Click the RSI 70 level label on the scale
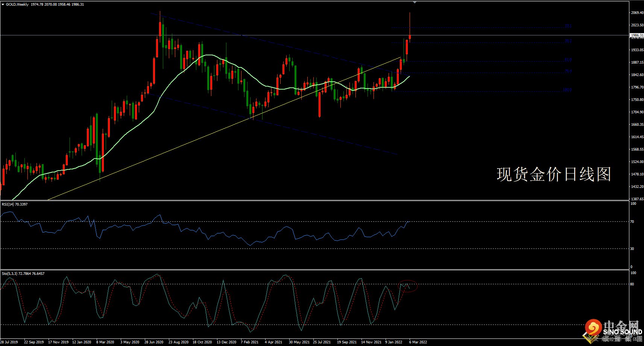The height and width of the screenshot is (346, 644). click(632, 222)
